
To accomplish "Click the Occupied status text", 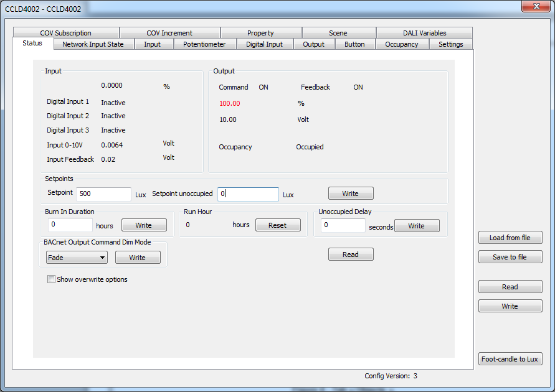I will click(310, 147).
